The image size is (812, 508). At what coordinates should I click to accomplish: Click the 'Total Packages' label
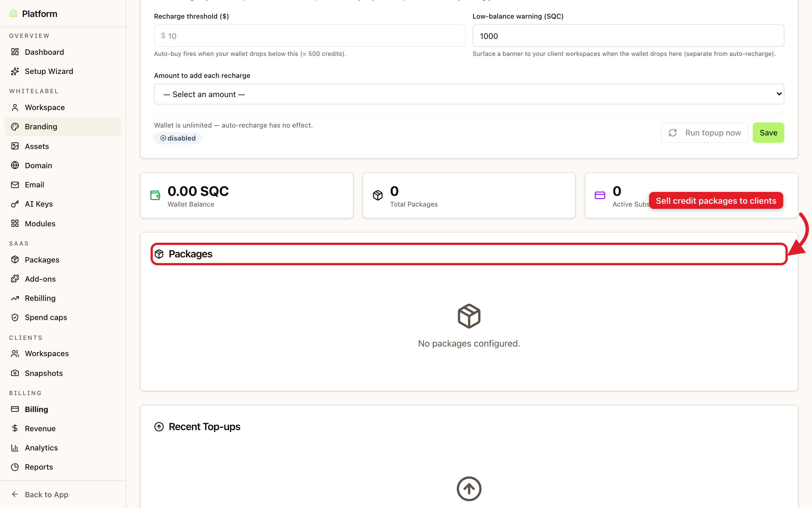coord(414,204)
